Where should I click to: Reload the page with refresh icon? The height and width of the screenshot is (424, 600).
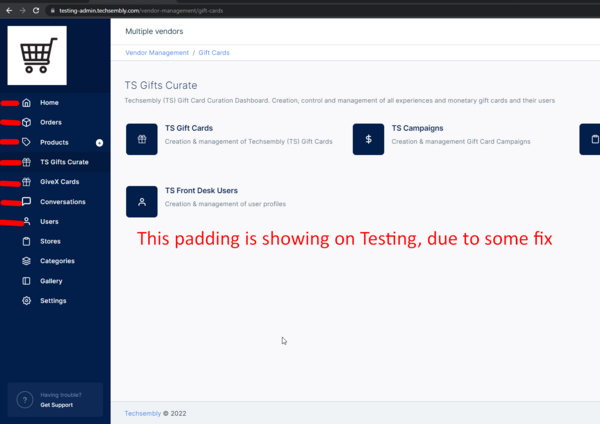(36, 11)
